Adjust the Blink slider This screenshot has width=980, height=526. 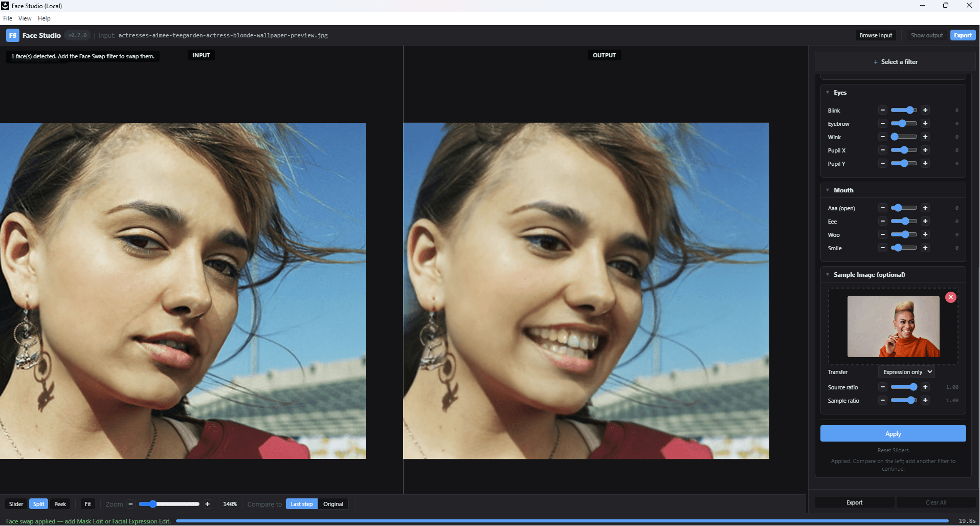coord(904,110)
